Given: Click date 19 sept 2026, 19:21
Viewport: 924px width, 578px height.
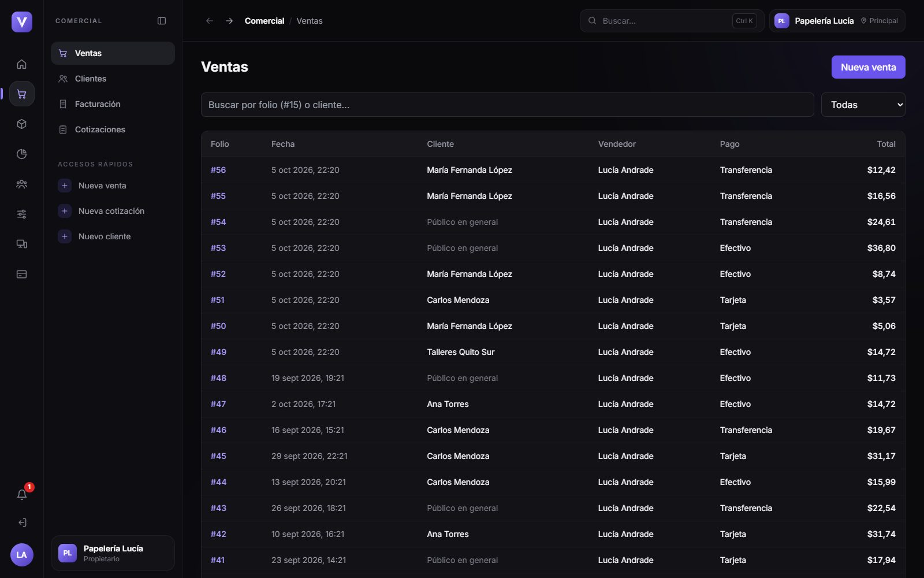Looking at the screenshot, I should pos(308,378).
